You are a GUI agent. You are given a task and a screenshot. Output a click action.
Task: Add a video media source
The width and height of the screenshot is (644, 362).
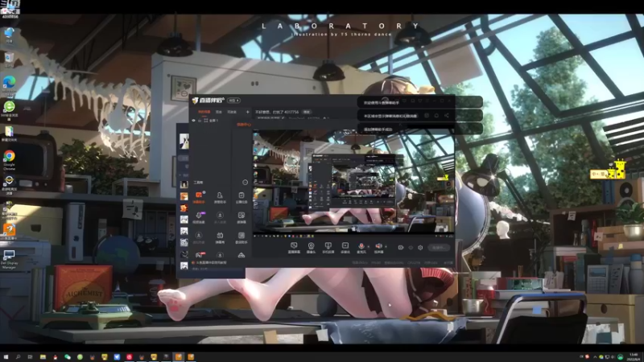pos(345,248)
